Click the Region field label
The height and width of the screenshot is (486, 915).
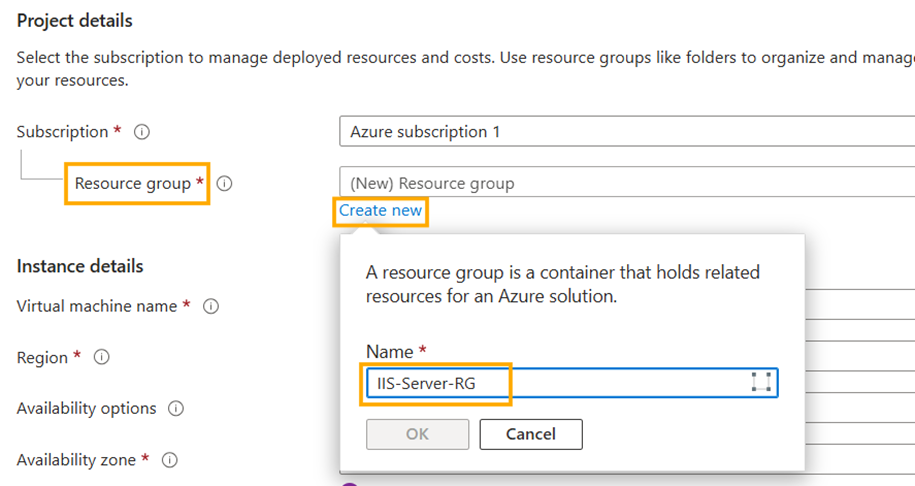43,357
